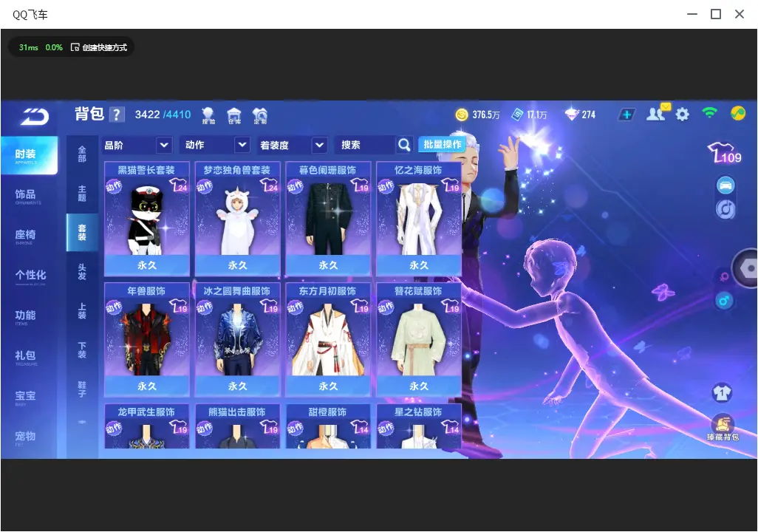Screen dimensions: 758x532
Task: Click 动作 badge on 忆之海服饰
Action: [386, 186]
